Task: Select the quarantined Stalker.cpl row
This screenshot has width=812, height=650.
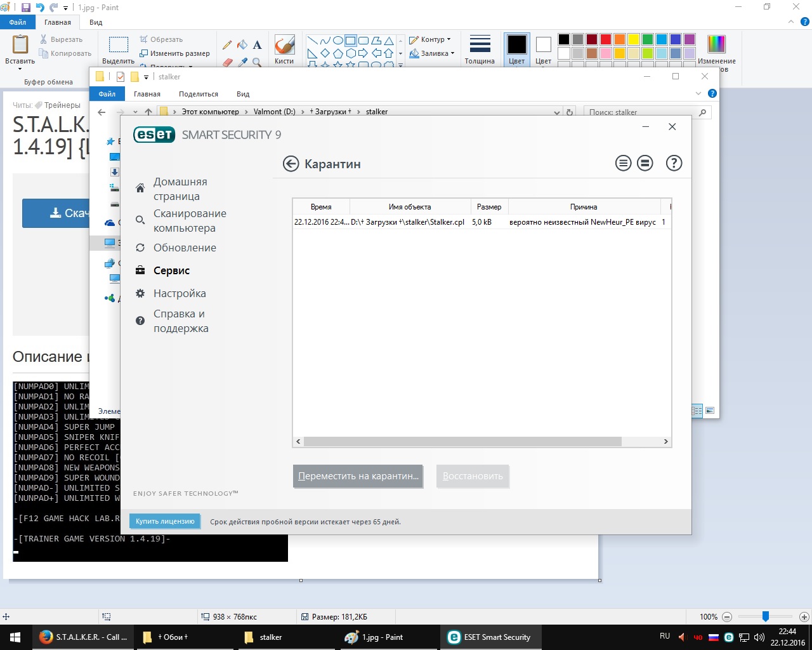Action: [x=481, y=222]
